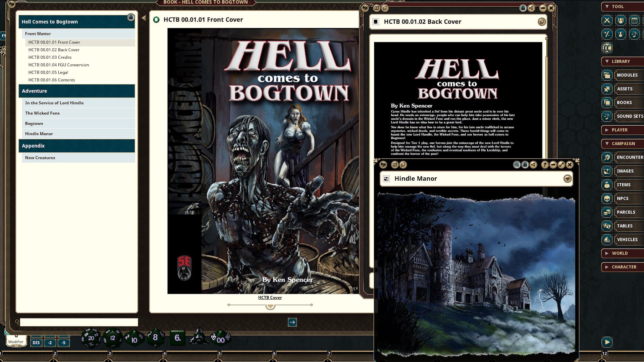The image size is (644, 362).
Task: Roll the d20 die
Action: pyautogui.click(x=91, y=338)
